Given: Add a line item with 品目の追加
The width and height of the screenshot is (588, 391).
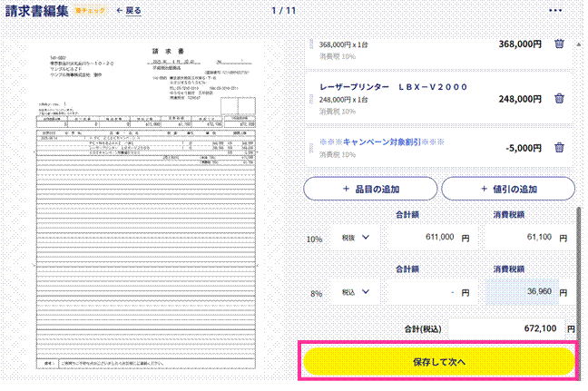Looking at the screenshot, I should 370,189.
